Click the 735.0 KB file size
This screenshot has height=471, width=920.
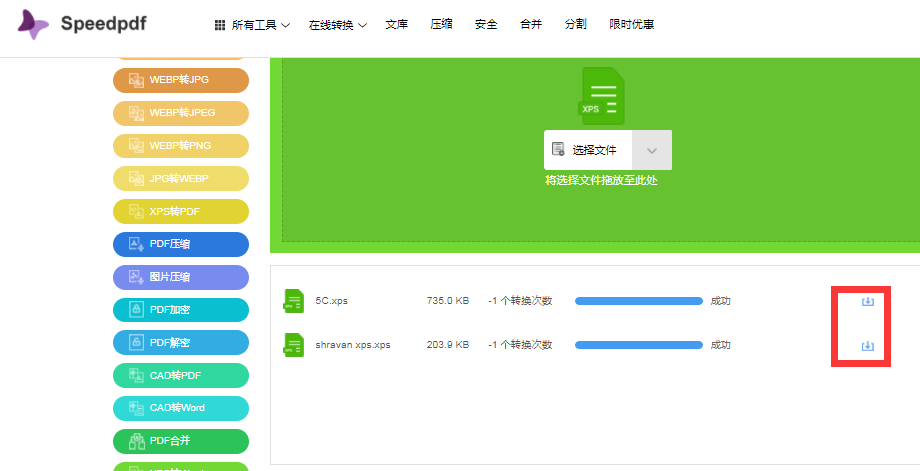[448, 301]
